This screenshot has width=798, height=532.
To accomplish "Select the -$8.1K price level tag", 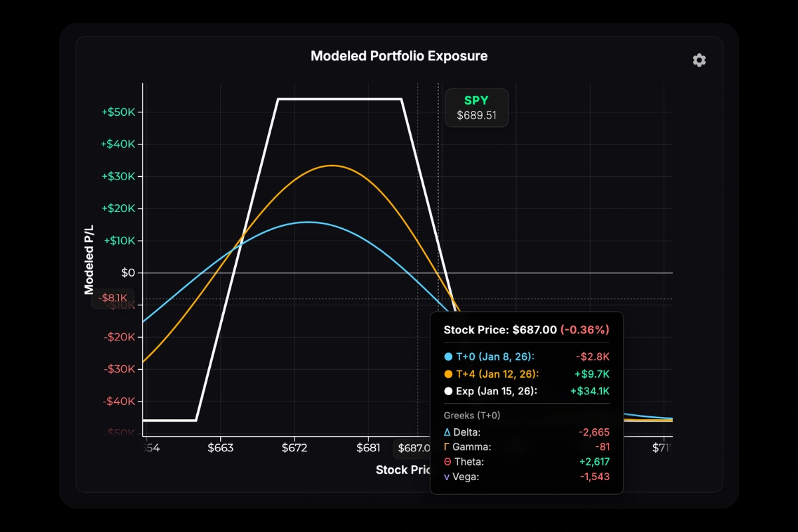I will (113, 299).
